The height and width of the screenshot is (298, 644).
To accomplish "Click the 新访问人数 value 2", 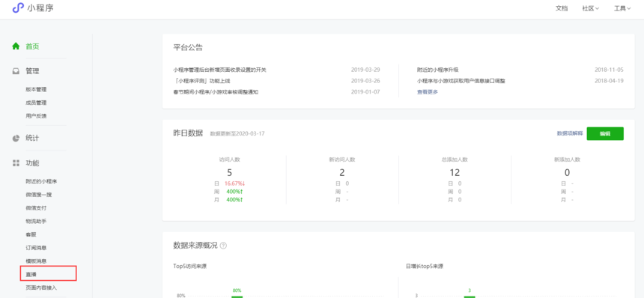I will tap(342, 172).
